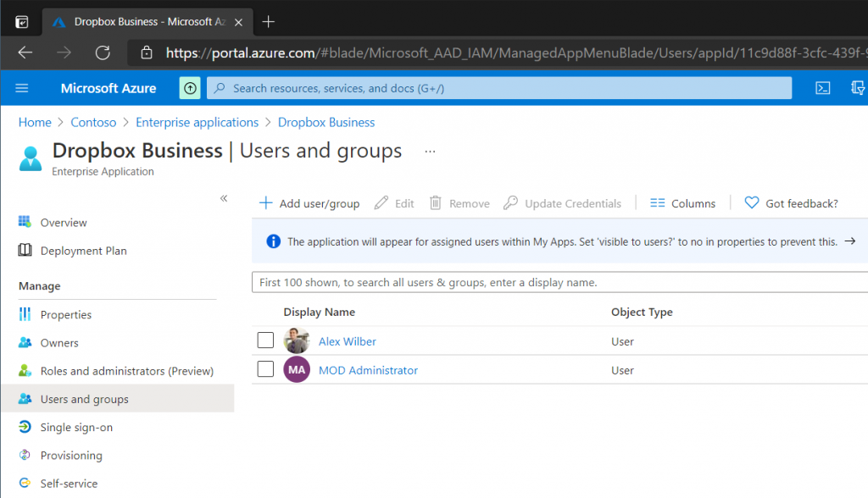Image resolution: width=868 pixels, height=498 pixels.
Task: Click the Object Type 'User' cell for Alex Wilber
Action: [623, 341]
